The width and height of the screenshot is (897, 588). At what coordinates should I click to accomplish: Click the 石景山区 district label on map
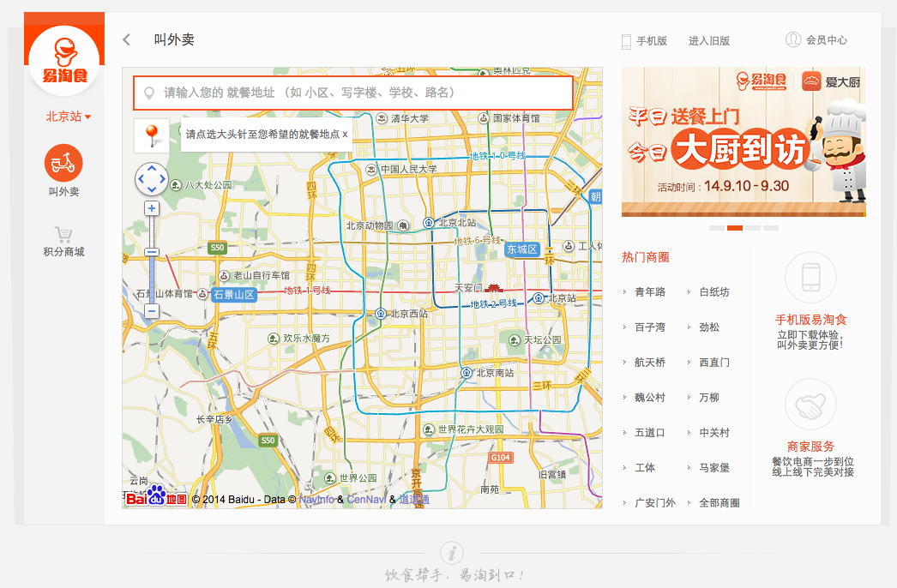tap(233, 295)
